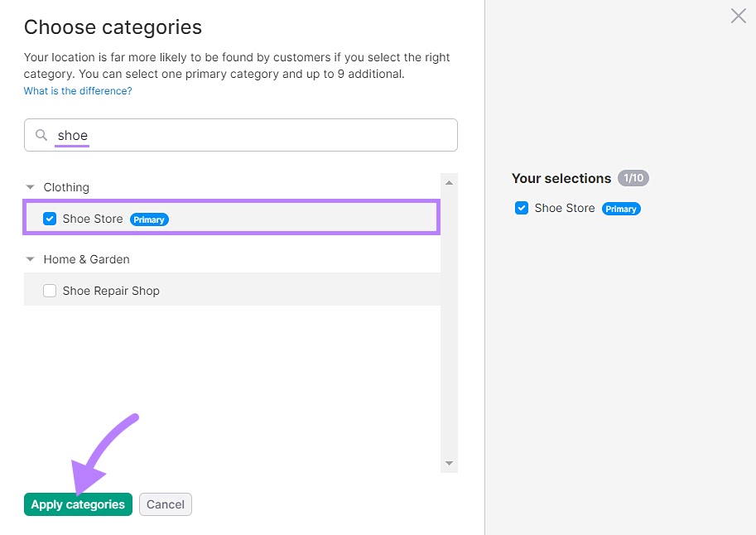Click the Primary badge beside Shoe Store

[149, 219]
